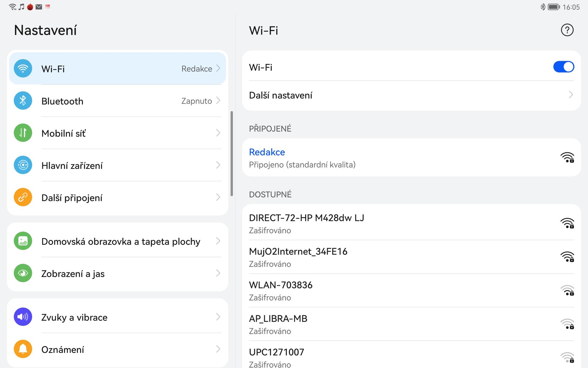Image resolution: width=588 pixels, height=368 pixels.
Task: Open connected network Redakce details
Action: tap(411, 157)
